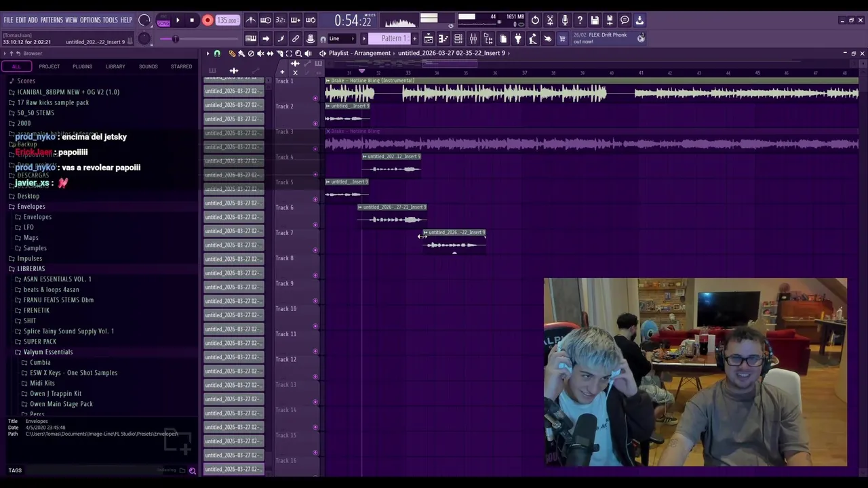The height and width of the screenshot is (488, 868).
Task: Toggle wait for input before recording
Action: pyautogui.click(x=265, y=20)
